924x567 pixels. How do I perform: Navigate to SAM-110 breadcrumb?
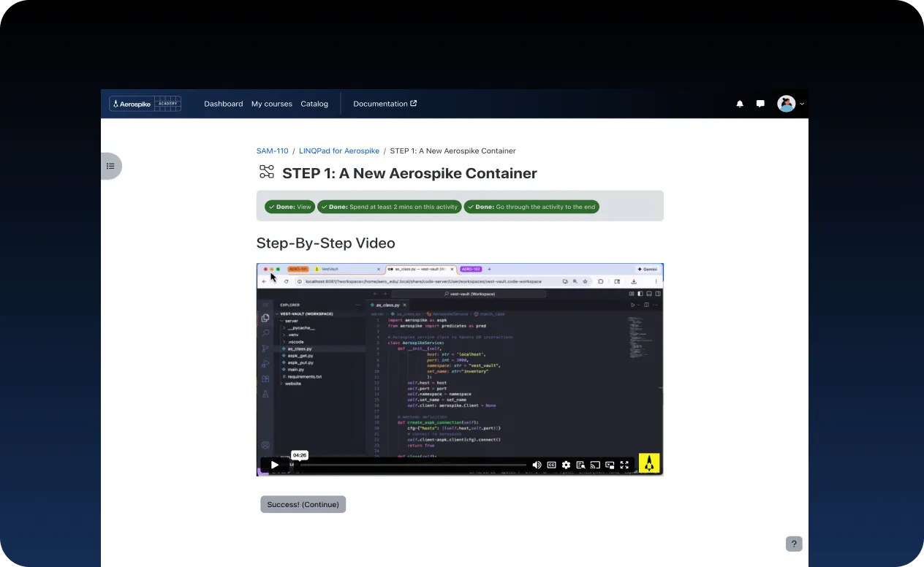[x=272, y=151]
